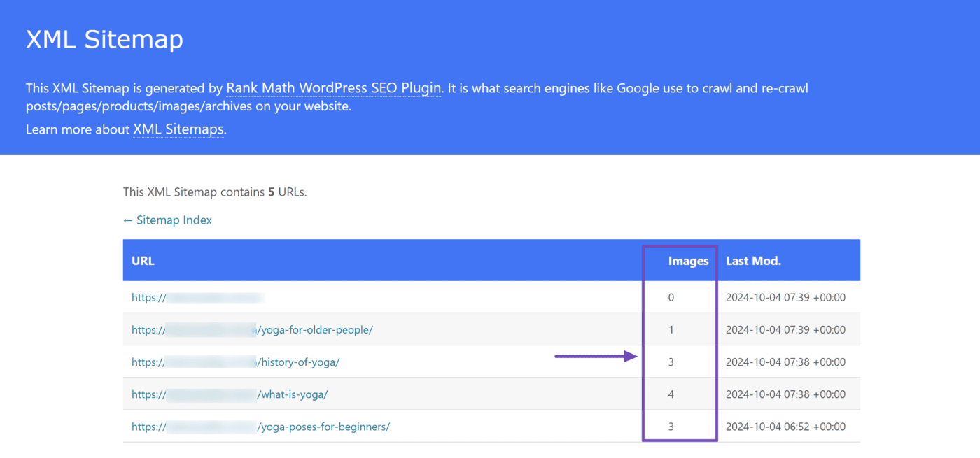Select image count 0 in the homepage row
Viewport: 980px width, 458px height.
tap(671, 298)
